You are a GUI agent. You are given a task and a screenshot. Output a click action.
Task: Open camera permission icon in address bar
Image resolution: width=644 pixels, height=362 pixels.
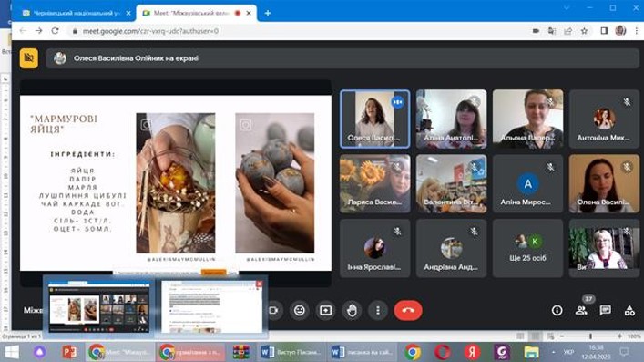[x=536, y=31]
